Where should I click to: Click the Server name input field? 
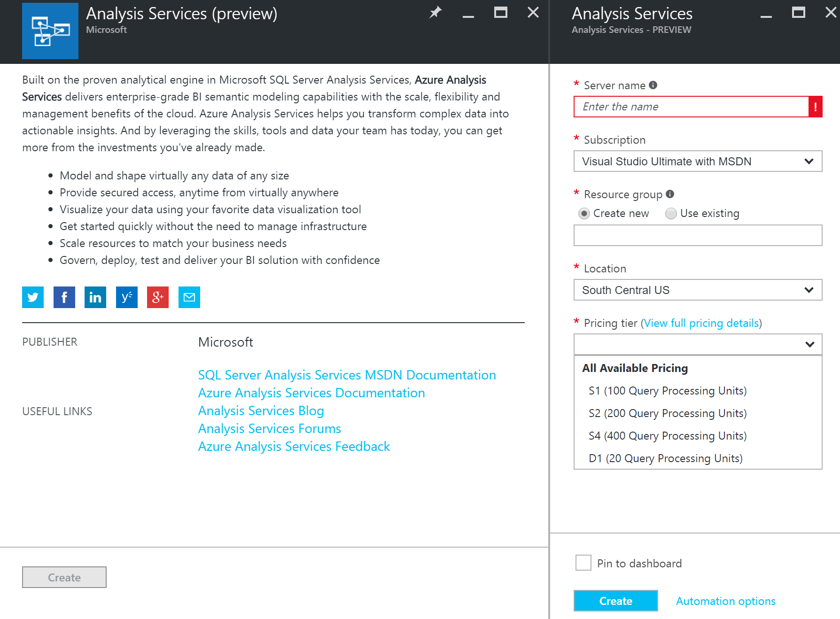pyautogui.click(x=691, y=107)
